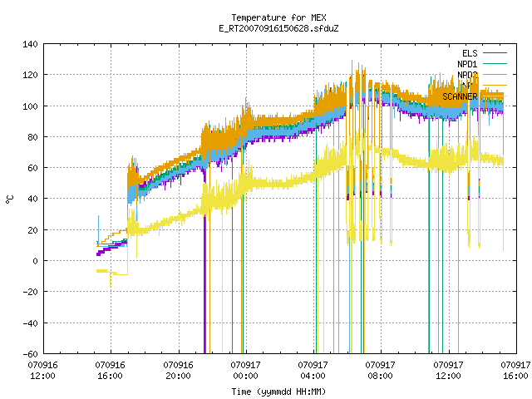Viewport: 532px width, 399px height.
Task: Click the ELS legend label
Action: click(470, 53)
